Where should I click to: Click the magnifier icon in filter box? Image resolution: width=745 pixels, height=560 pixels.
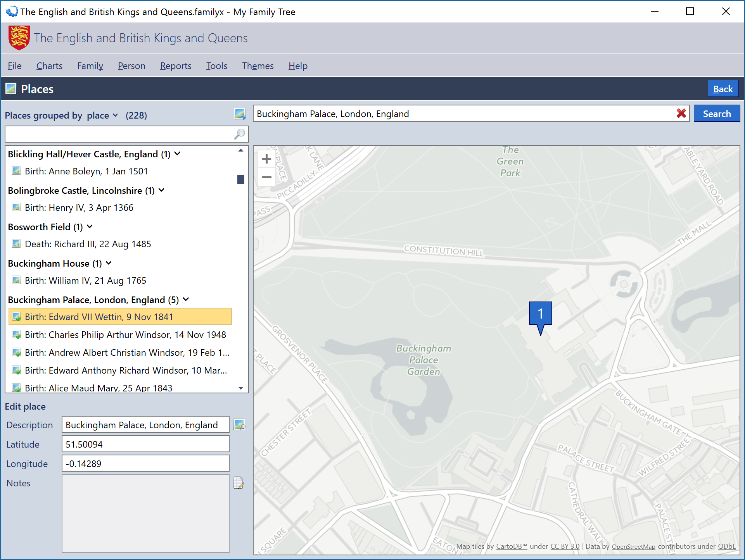[x=240, y=134]
